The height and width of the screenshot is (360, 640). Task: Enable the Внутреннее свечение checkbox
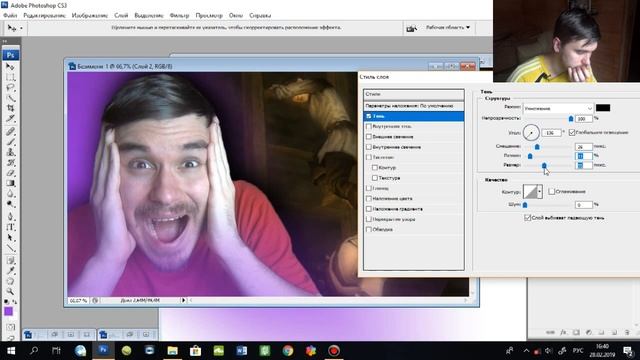pyautogui.click(x=369, y=147)
